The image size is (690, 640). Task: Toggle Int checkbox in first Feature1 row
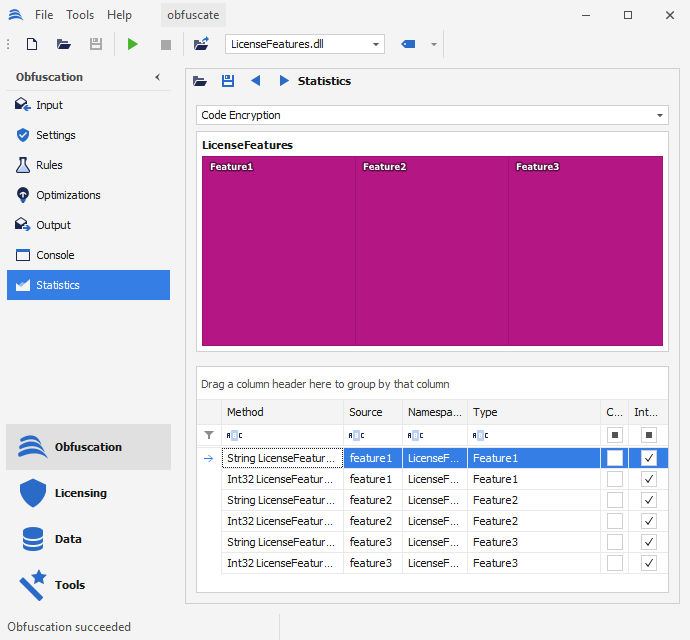(x=649, y=458)
